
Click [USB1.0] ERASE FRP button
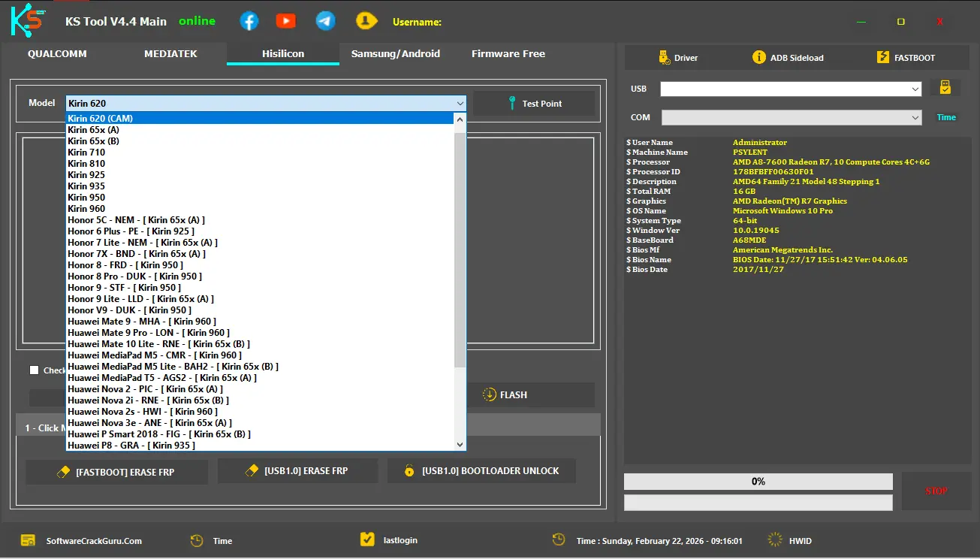point(297,471)
